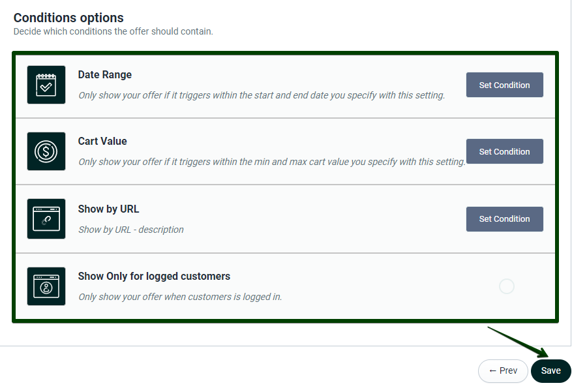The width and height of the screenshot is (572, 392).
Task: Click the Cart Value dollar icon
Action: point(46,151)
